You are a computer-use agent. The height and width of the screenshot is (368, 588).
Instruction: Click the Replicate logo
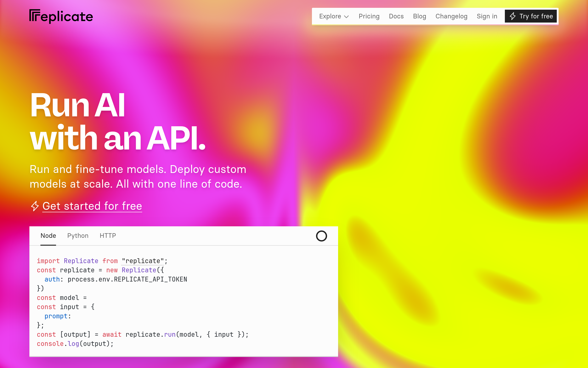(x=61, y=16)
